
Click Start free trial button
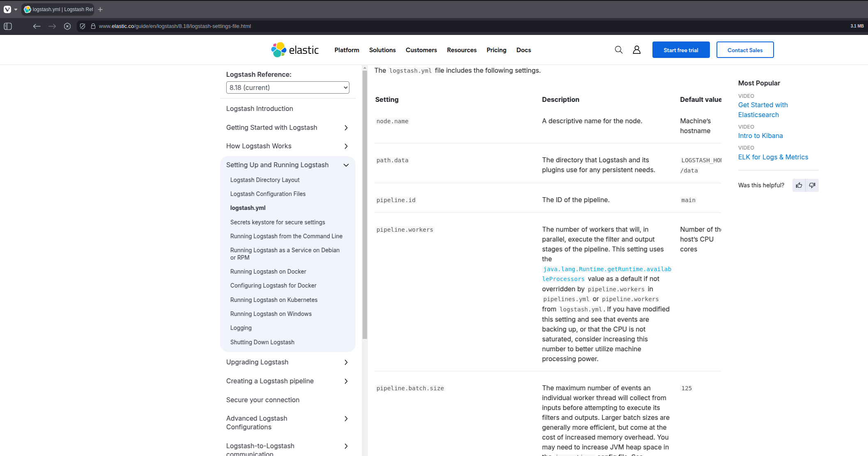pyautogui.click(x=681, y=50)
